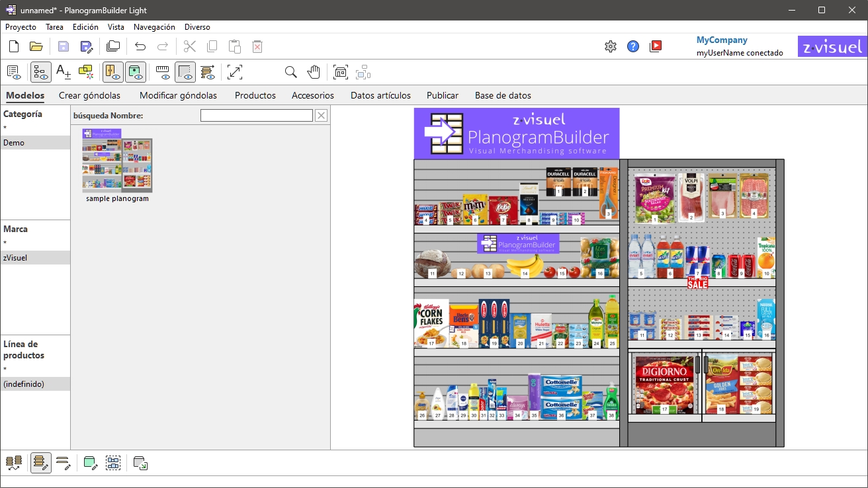Select (indefinido) under Línea de productos
Screen dimensions: 868x488
pos(35,384)
